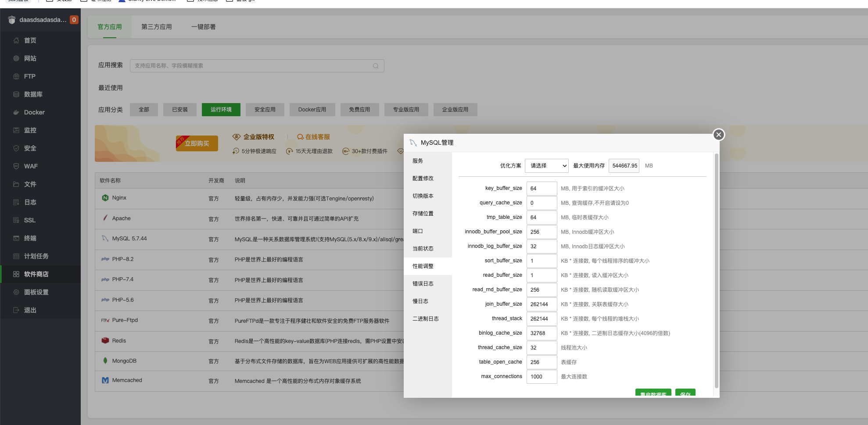Filter apps by 安全应用 category
Image resolution: width=868 pixels, height=425 pixels.
(x=265, y=110)
